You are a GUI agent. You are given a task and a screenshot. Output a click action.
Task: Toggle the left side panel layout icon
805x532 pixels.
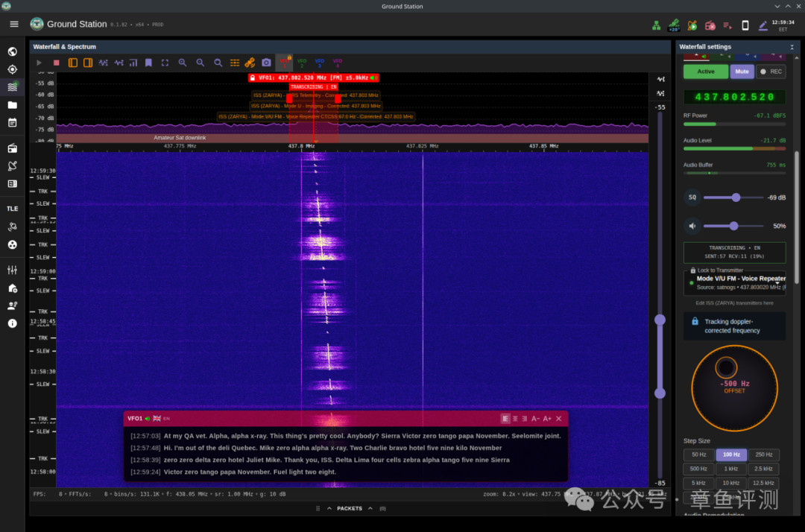(73, 63)
